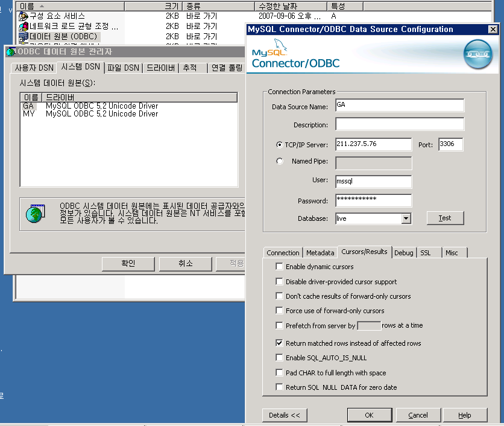
Task: Check Enable SQL_AUTO_IS_NULL option
Action: (x=279, y=357)
